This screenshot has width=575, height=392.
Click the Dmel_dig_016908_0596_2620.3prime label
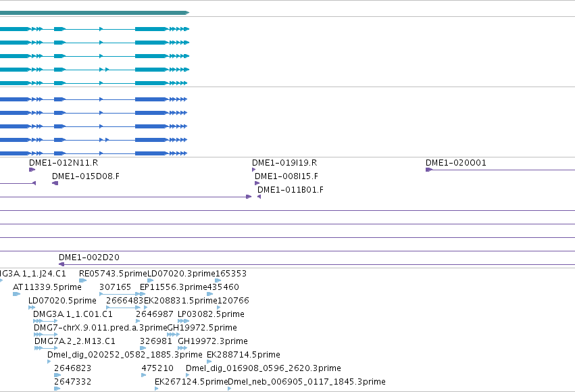264,368
